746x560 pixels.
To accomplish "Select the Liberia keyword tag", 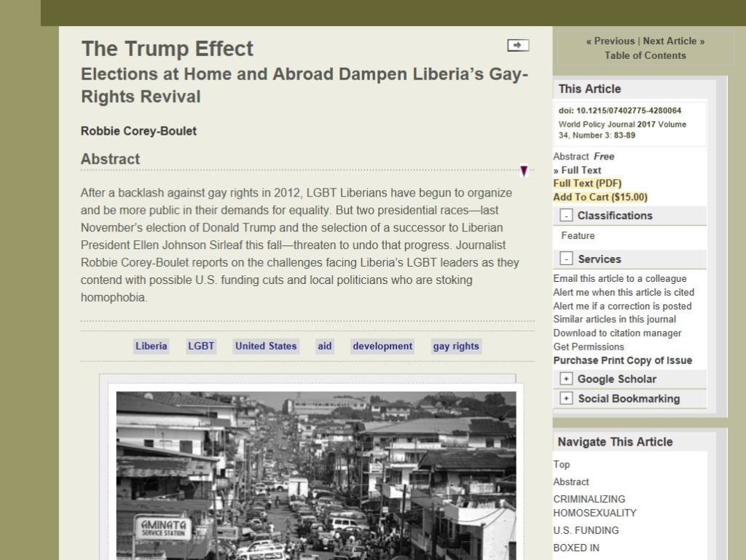I will tap(152, 346).
